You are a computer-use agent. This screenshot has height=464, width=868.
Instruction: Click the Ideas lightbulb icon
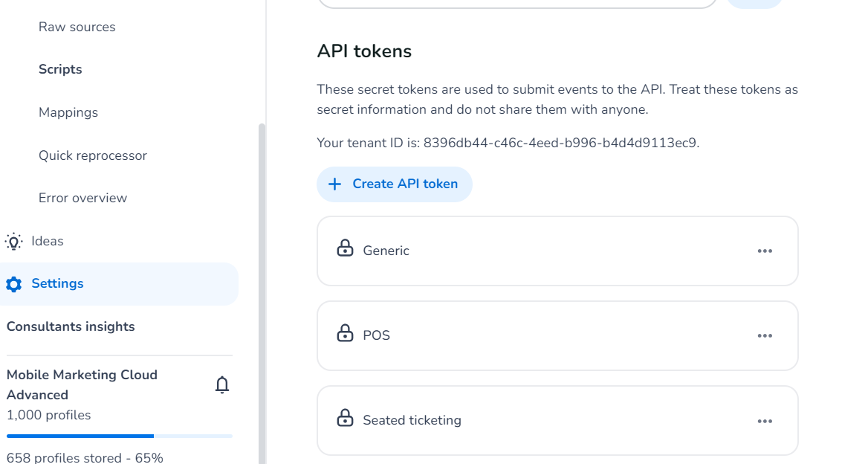(x=13, y=241)
